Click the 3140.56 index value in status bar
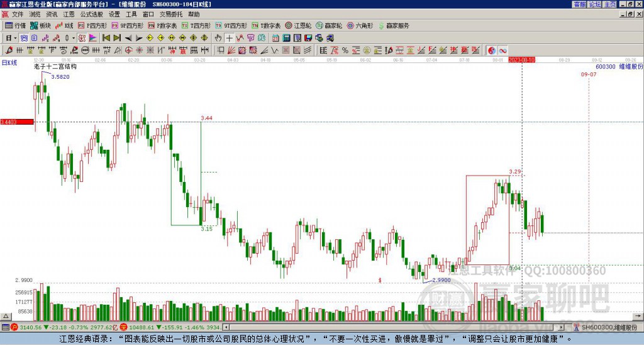644x345 pixels. click(30, 327)
